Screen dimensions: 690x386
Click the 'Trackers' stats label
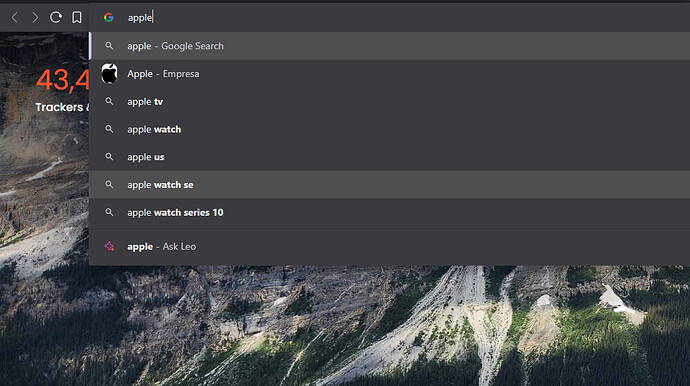[59, 107]
